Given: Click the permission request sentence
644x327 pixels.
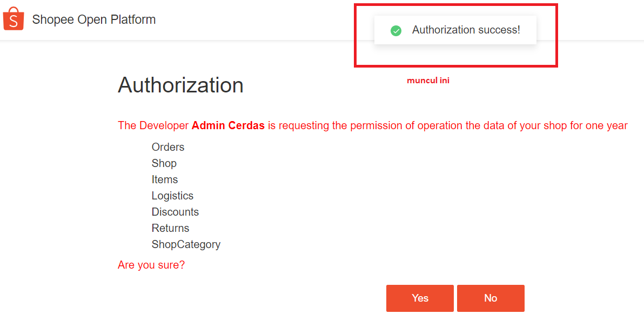Looking at the screenshot, I should 373,125.
